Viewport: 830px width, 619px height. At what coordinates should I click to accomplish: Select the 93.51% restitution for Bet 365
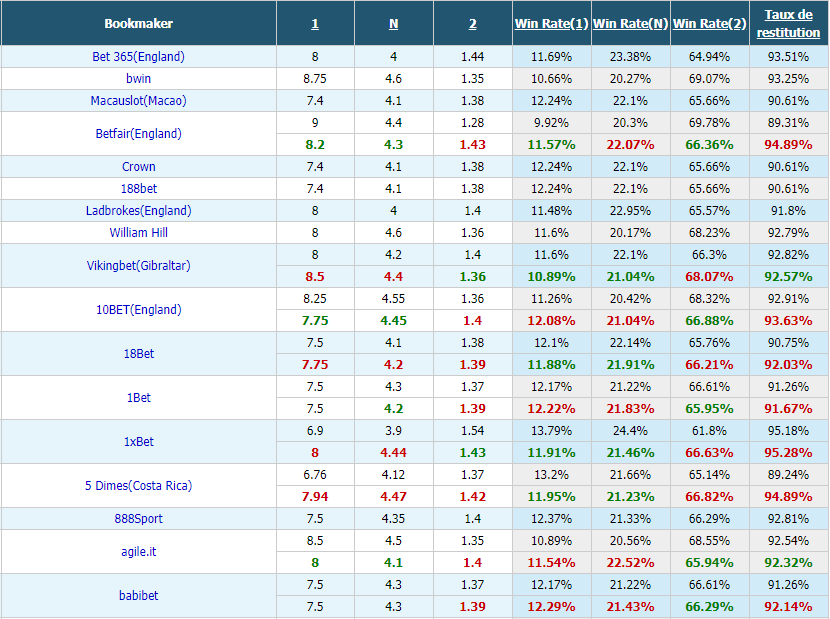[x=789, y=57]
